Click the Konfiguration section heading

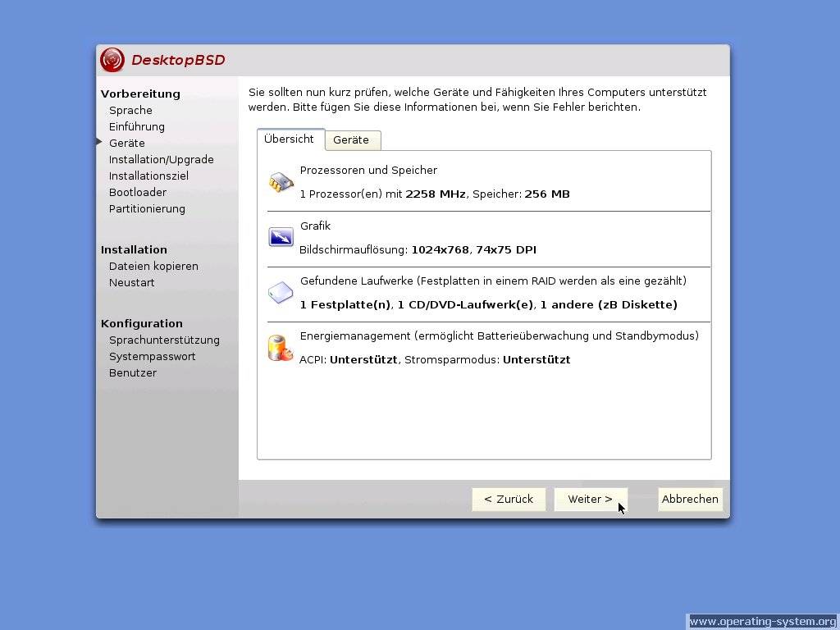(142, 323)
